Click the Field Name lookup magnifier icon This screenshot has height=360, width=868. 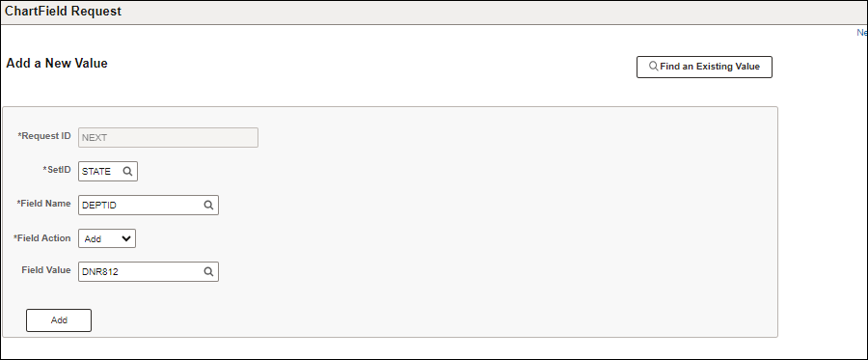(208, 205)
